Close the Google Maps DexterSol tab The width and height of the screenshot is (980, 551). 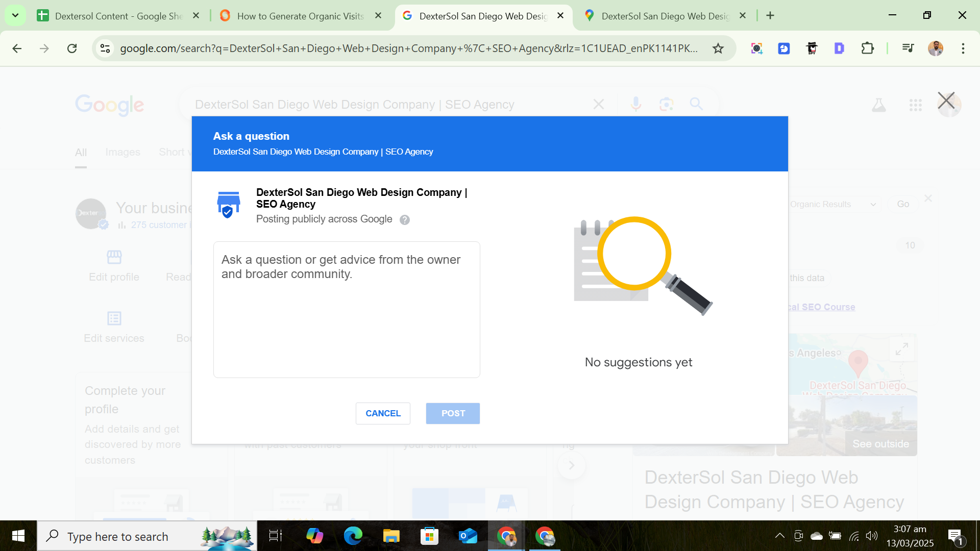click(x=743, y=16)
